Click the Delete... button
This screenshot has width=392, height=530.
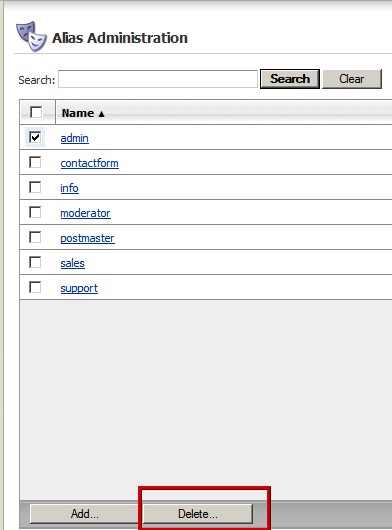[198, 514]
